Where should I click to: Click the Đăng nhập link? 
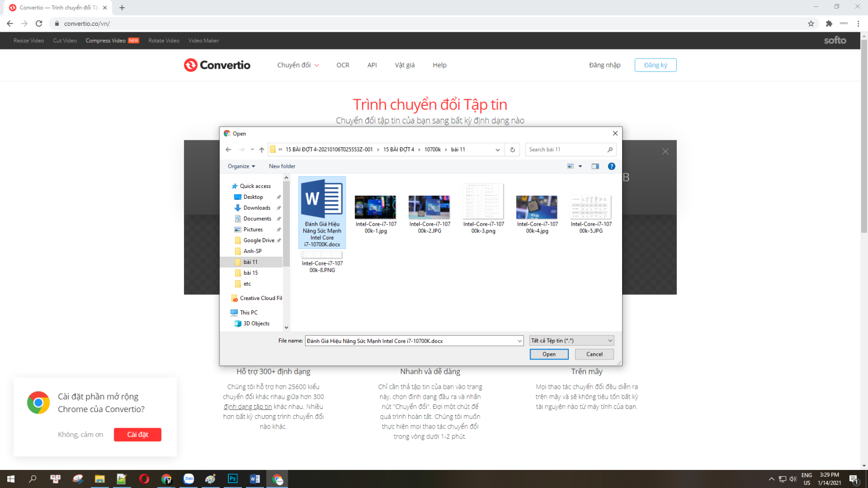click(x=605, y=65)
